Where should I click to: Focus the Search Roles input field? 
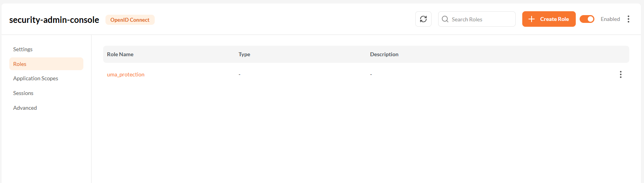click(481, 19)
